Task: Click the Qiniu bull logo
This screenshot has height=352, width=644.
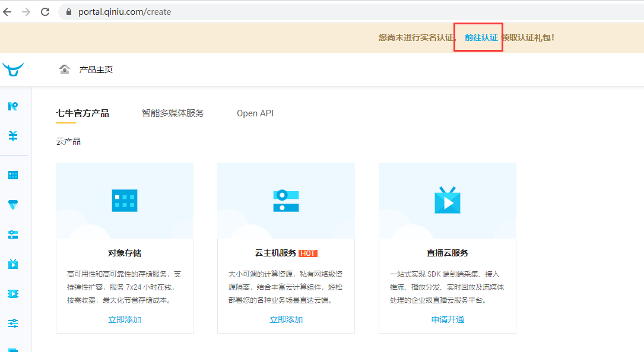Action: [x=12, y=69]
